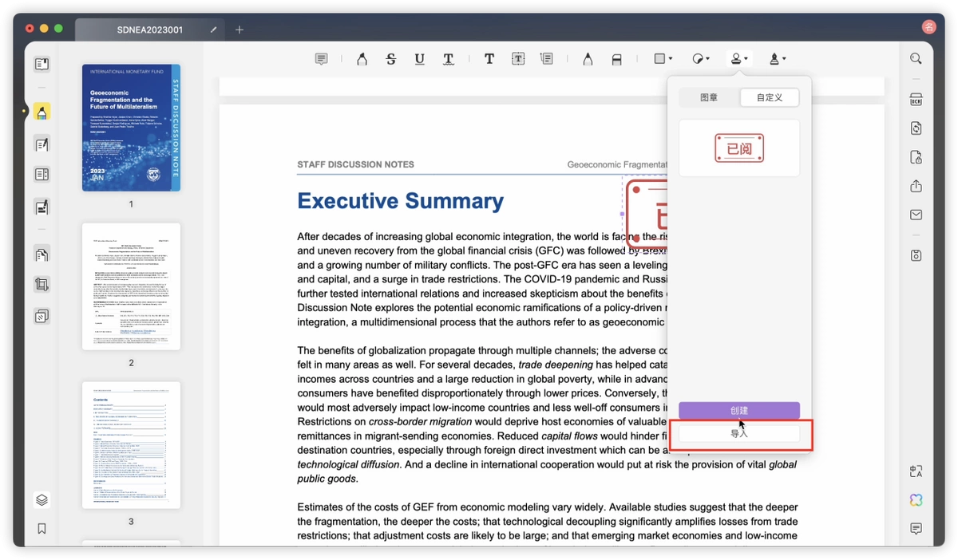
Task: Select the Sticky Note comment tool
Action: [321, 59]
